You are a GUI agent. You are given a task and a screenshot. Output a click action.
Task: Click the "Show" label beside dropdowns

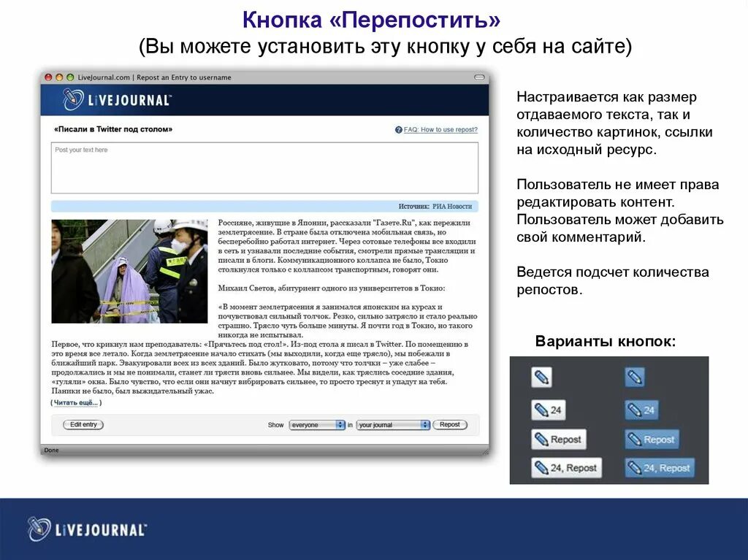coord(275,425)
